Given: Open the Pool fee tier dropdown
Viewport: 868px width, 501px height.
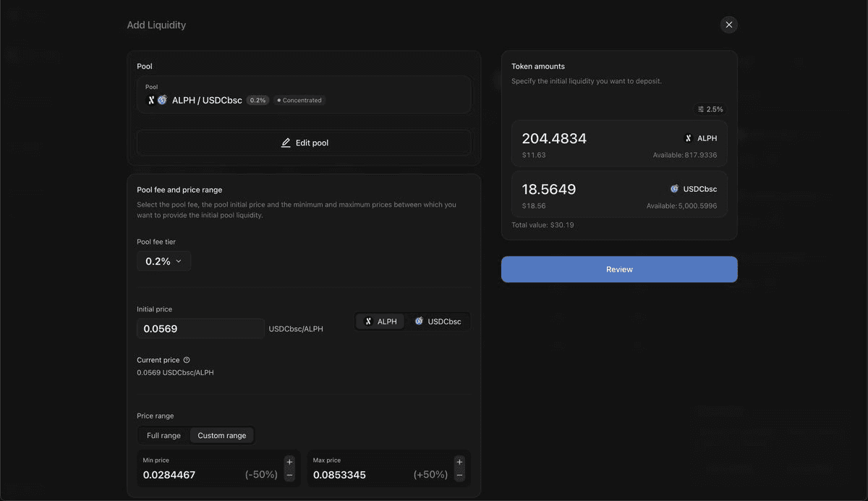Looking at the screenshot, I should 163,260.
